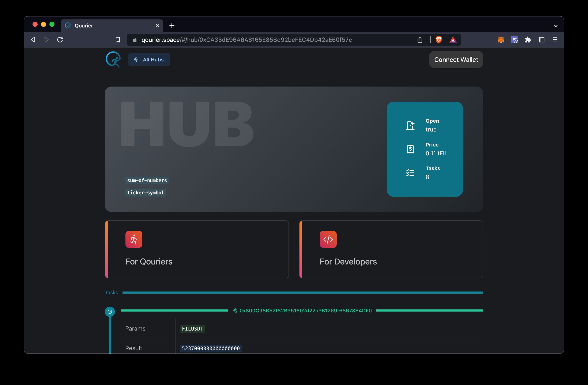Click the task completed check marker

[x=110, y=312]
